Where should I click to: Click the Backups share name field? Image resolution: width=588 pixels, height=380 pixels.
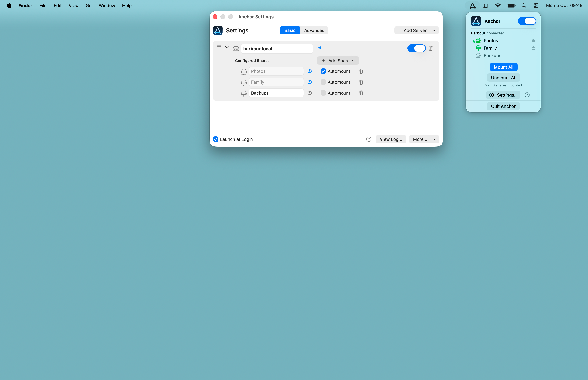coord(276,93)
